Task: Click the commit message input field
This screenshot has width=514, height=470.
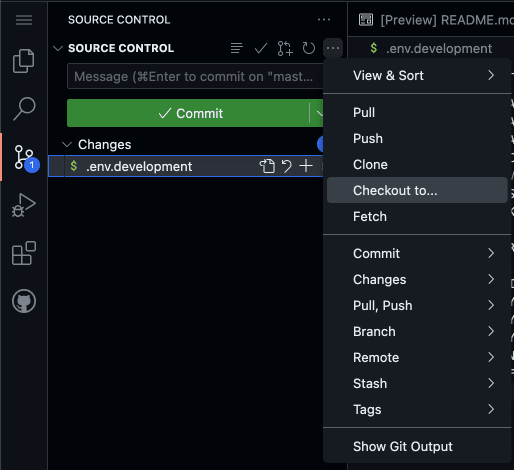Action: (195, 76)
